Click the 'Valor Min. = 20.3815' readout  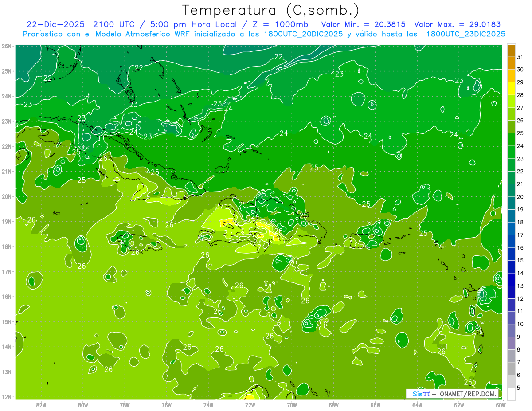(364, 24)
